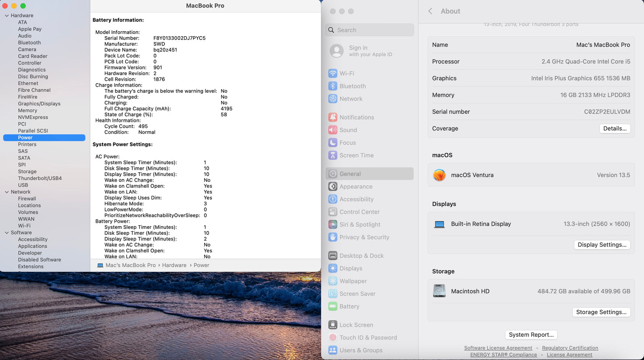Viewport: 644px width, 360px height.
Task: Click the Sound settings icon
Action: coord(332,130)
